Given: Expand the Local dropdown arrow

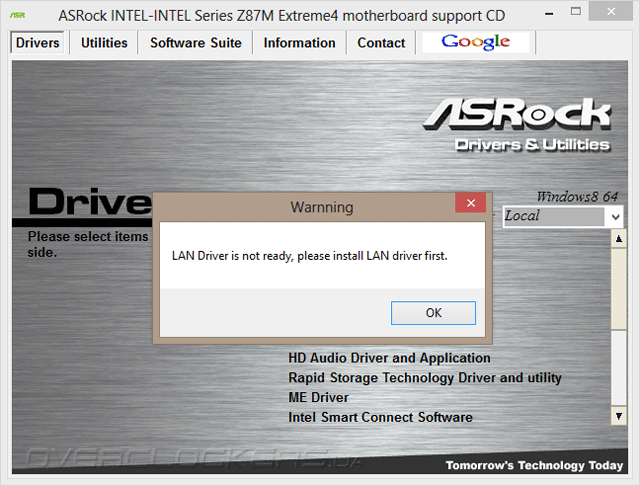Looking at the screenshot, I should [616, 217].
